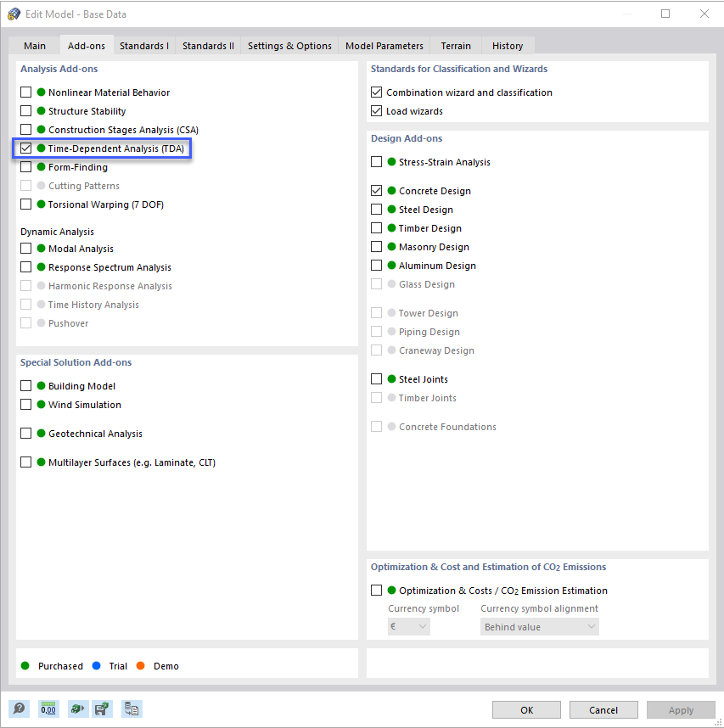Click the copy-to-clipboard icon at bottom
This screenshot has width=724, height=728.
132,708
